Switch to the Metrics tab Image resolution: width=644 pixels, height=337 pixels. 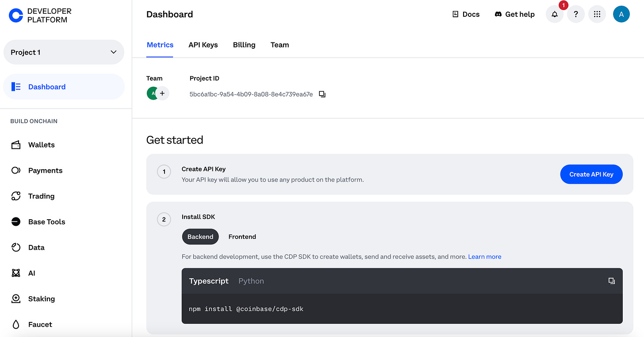[160, 45]
